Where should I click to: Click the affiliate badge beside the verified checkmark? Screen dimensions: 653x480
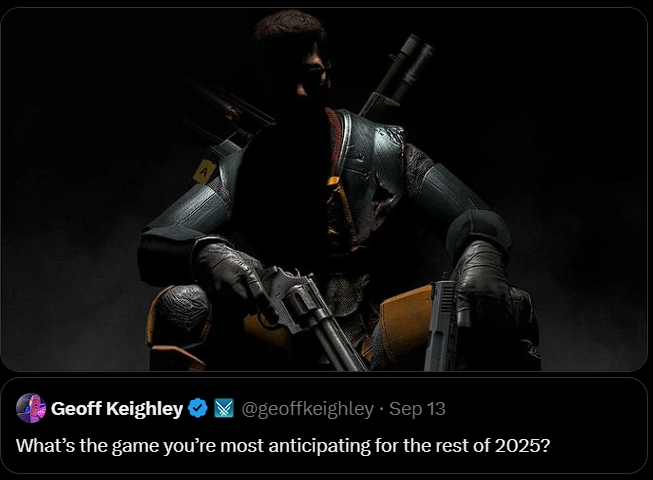(x=224, y=408)
